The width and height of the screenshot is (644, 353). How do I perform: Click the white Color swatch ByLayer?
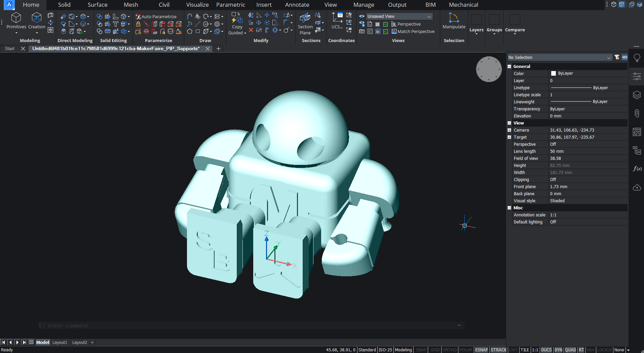(554, 73)
